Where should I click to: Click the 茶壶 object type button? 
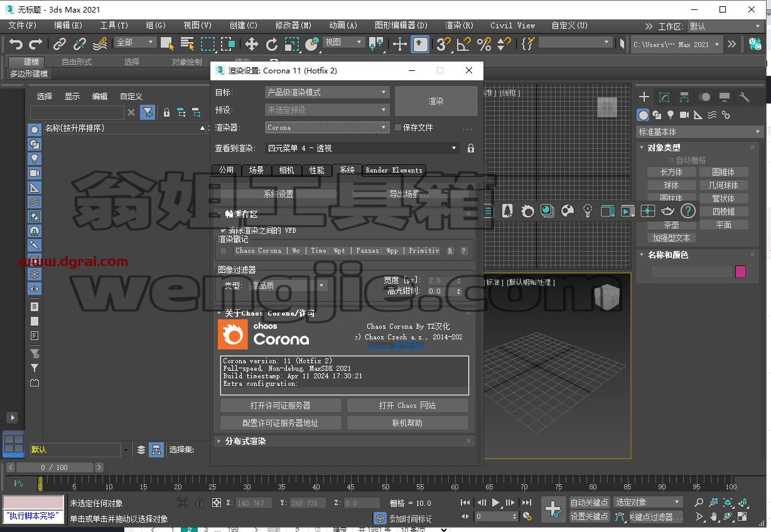tap(671, 225)
